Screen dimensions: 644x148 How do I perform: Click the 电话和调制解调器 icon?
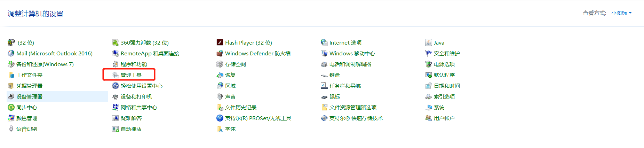(324, 64)
